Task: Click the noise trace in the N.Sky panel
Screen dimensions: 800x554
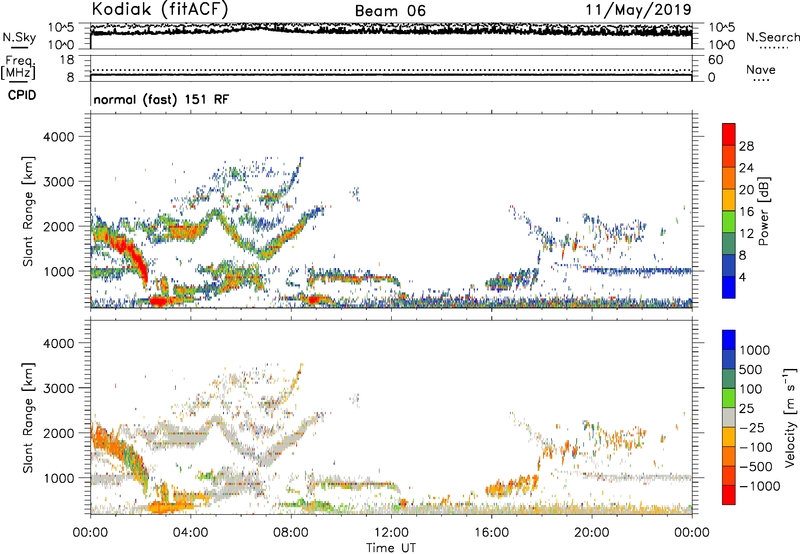Action: 391,31
